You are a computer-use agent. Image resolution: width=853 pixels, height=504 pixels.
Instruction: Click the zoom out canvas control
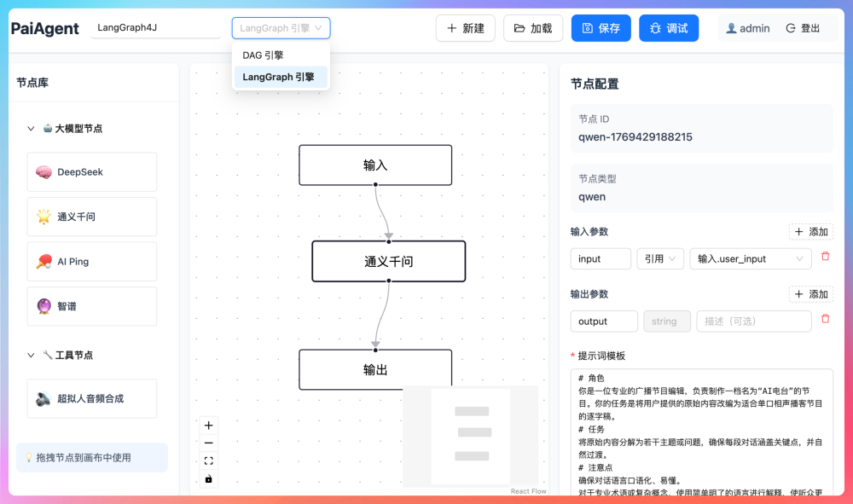208,443
